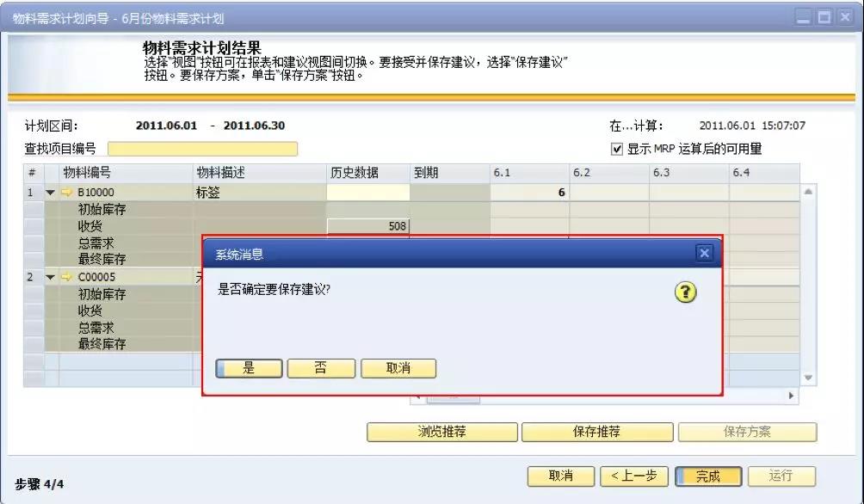The height and width of the screenshot is (504, 864).
Task: Click the B10000 yellow link arrow
Action: 65,193
